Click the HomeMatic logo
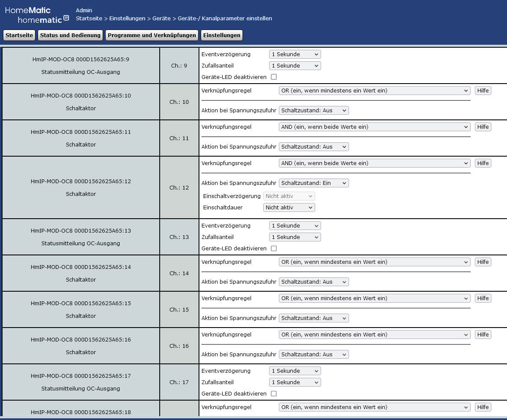Viewport: 507px width, 420px height. coord(28,10)
